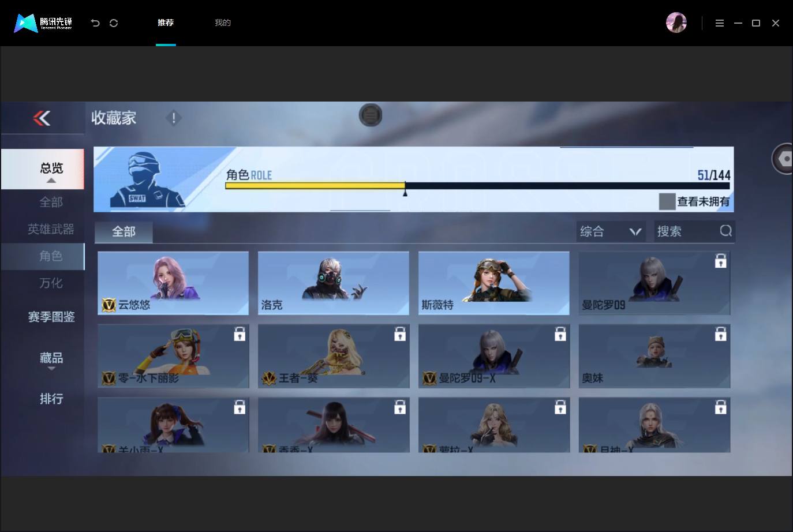Expand the 藏品 section arrow

(51, 369)
